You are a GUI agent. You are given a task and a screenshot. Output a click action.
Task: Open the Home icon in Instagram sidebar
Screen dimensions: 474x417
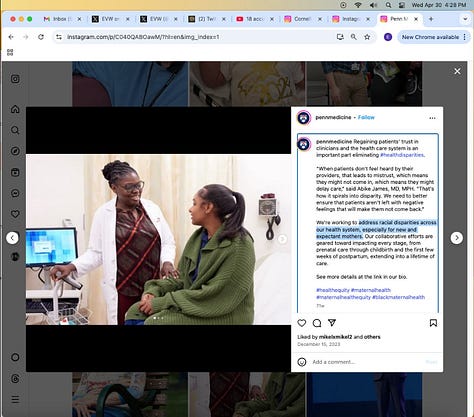[15, 109]
